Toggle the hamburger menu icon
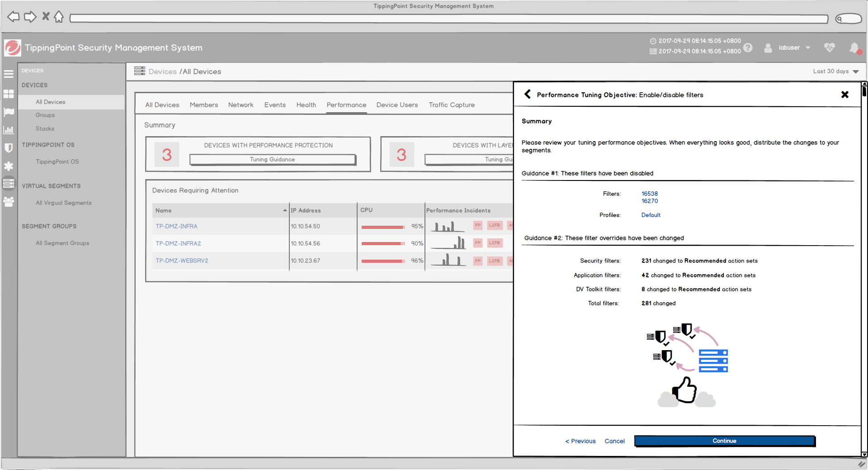 [9, 74]
